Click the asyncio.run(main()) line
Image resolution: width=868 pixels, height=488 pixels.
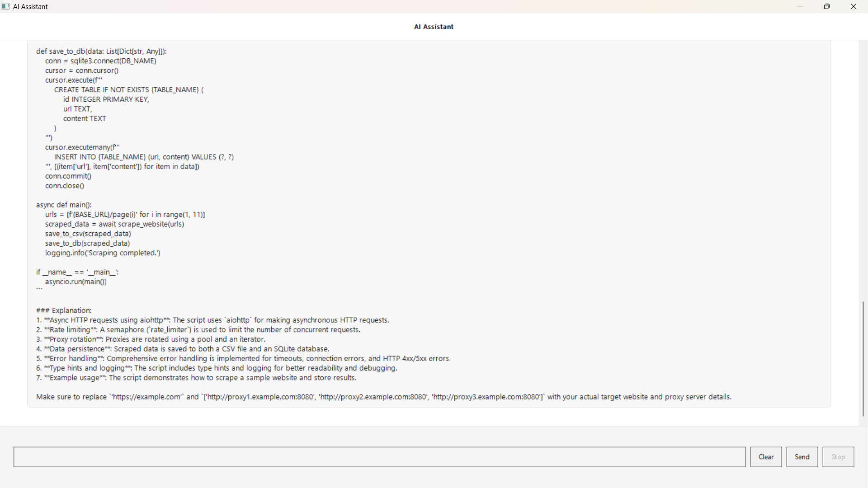76,282
